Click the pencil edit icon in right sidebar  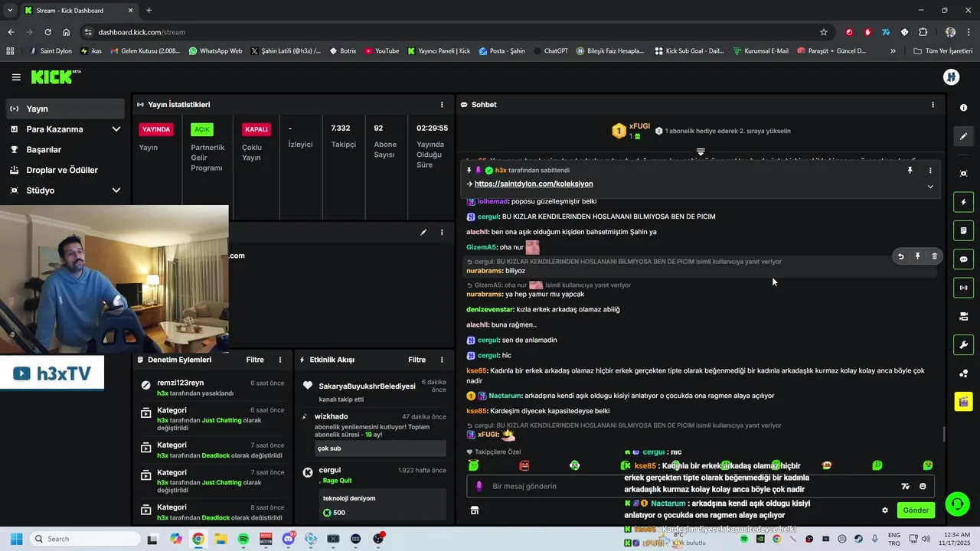[964, 136]
